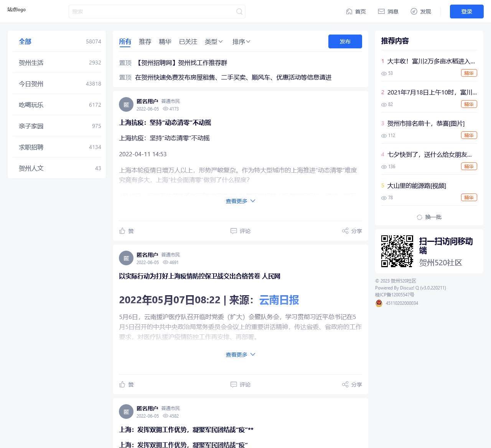This screenshot has width=491, height=448.
Task: Click the police badge icon in footer
Action: [x=379, y=303]
